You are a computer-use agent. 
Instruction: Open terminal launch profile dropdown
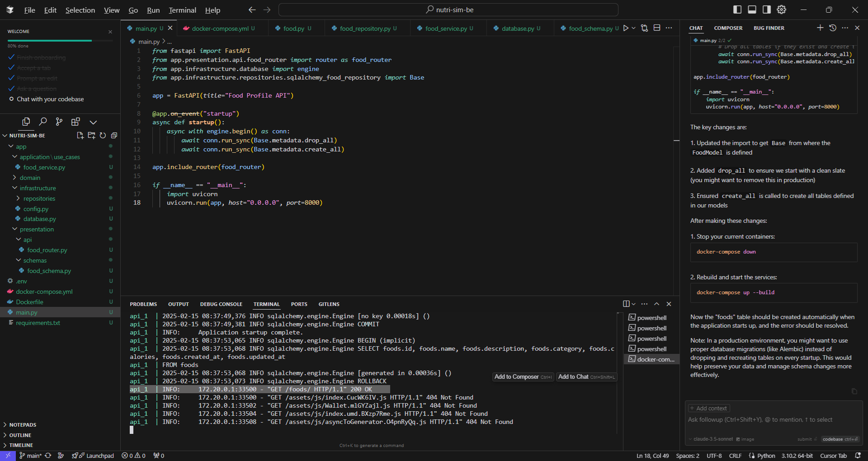pos(633,304)
